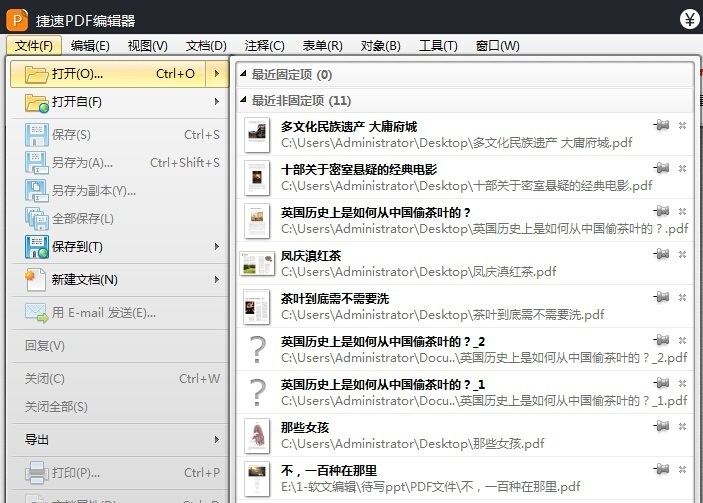Screen dimensions: 703x503
Task: Click the yen purchase icon in title bar
Action: click(x=690, y=19)
